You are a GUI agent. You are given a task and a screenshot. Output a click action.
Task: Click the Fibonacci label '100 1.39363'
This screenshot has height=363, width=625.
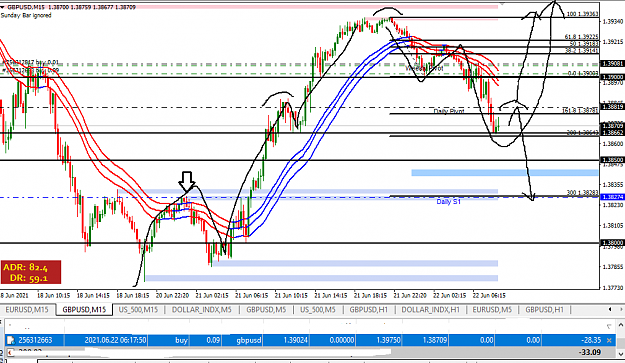[x=582, y=14]
